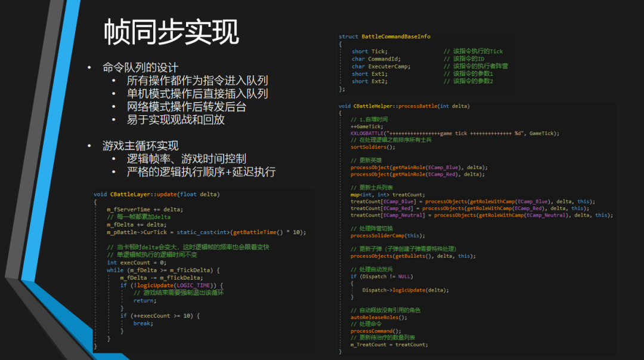Viewport: 644px width, 360px height.
Task: Select the line m_fDelta += delta;
Action: (137, 224)
